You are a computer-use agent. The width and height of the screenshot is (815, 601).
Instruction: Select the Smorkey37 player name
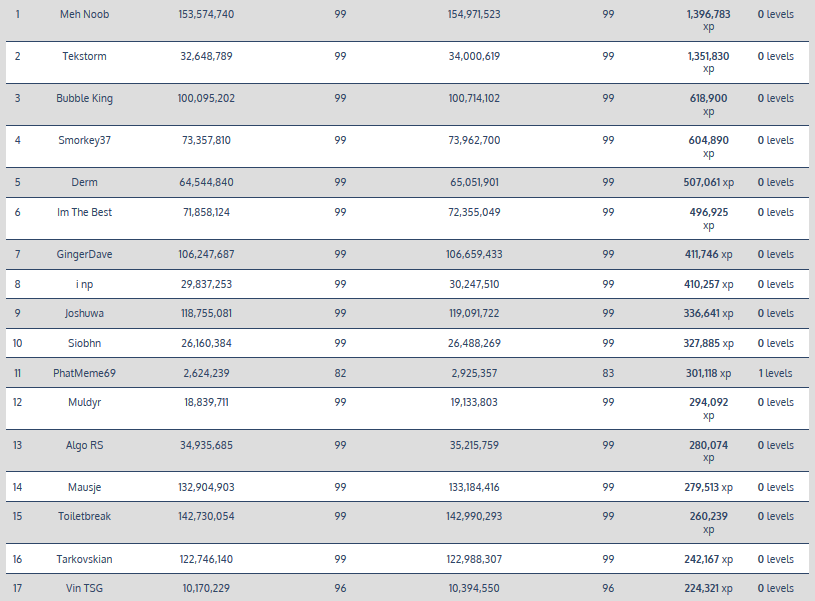(84, 140)
